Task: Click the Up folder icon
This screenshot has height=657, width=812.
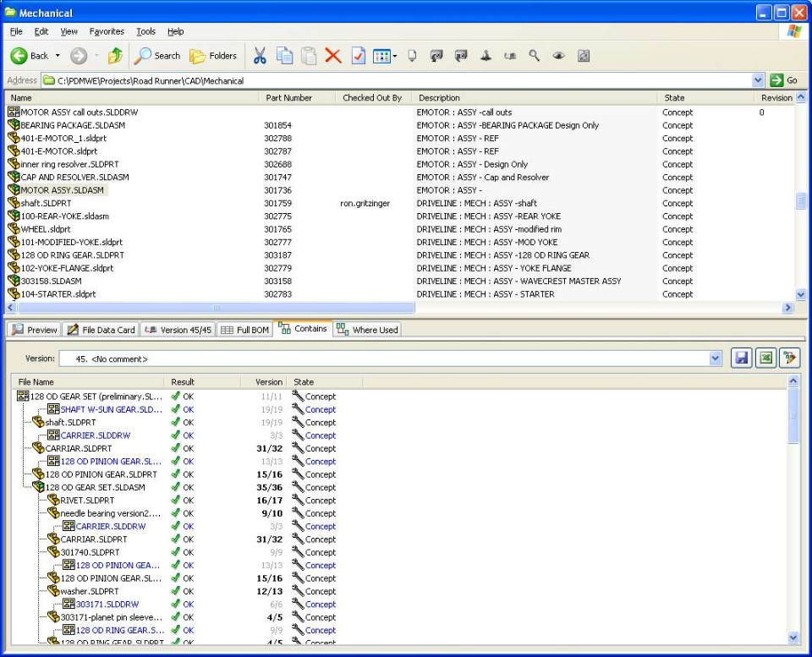Action: point(115,56)
